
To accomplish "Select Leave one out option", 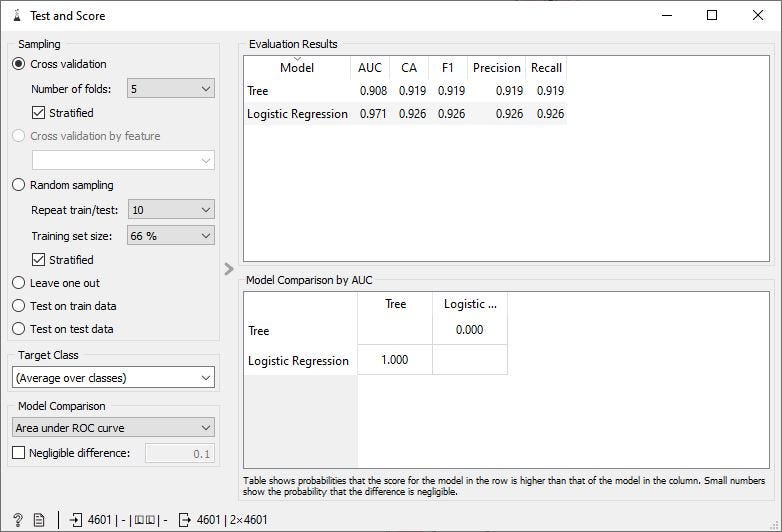I will [18, 283].
